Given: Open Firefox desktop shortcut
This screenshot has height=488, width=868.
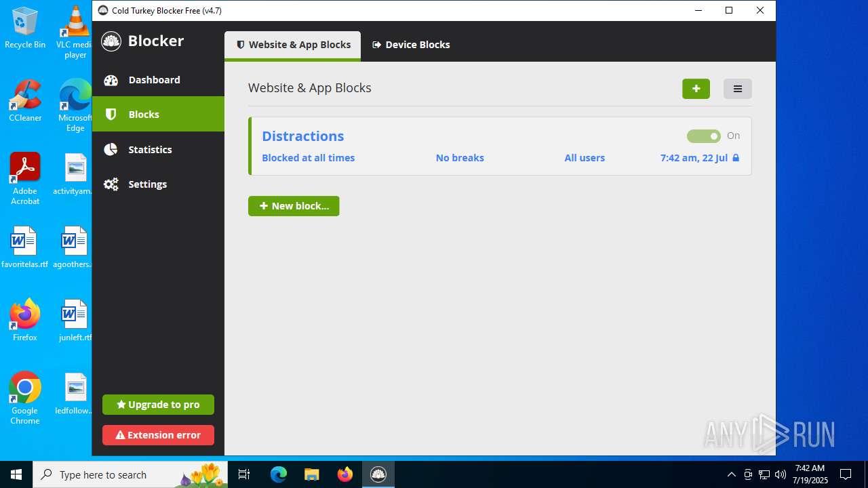Looking at the screenshot, I should 25,321.
